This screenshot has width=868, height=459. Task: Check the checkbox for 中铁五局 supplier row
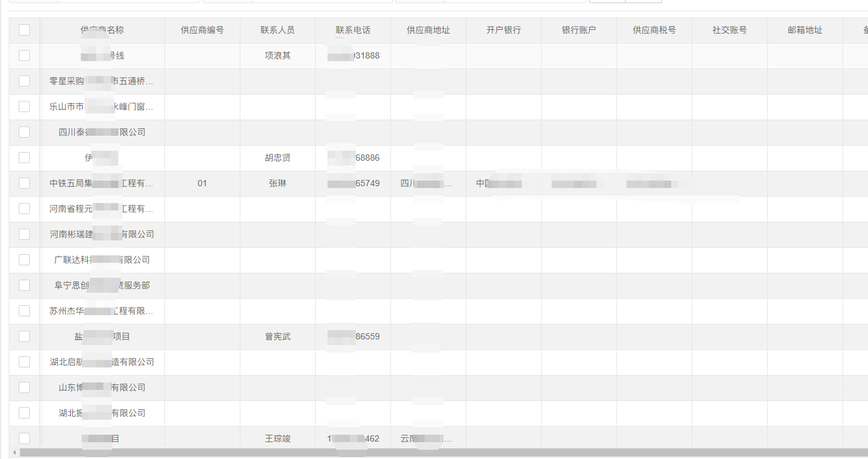tap(24, 184)
